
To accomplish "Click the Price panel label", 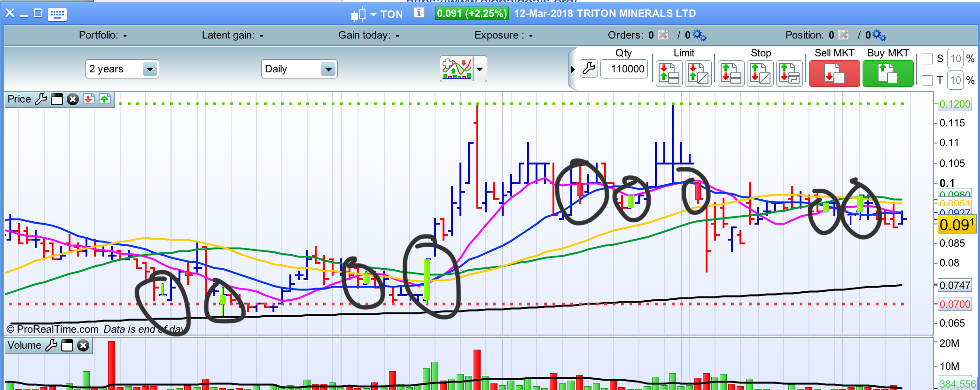I will [19, 99].
